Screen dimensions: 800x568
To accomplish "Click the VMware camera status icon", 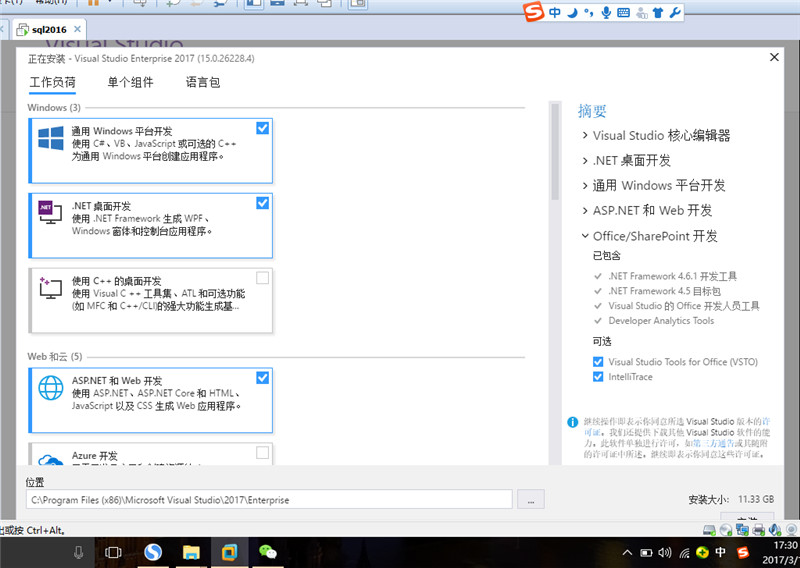I will click(x=791, y=530).
